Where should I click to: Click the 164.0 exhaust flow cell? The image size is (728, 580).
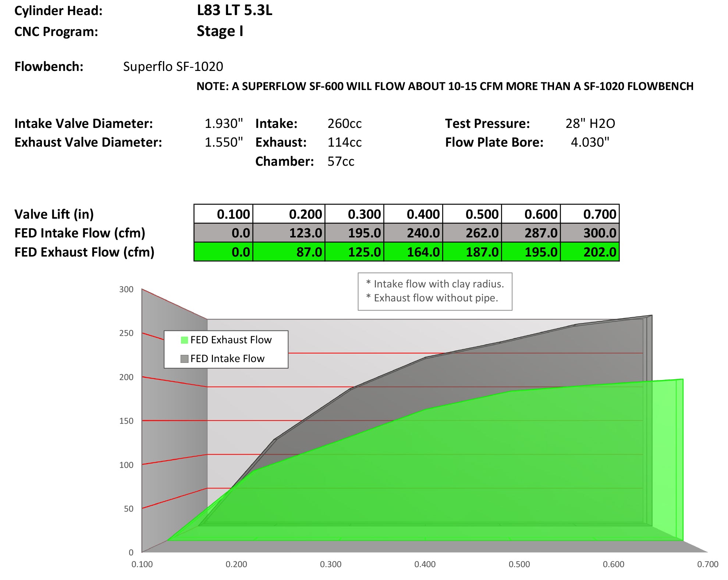tap(413, 252)
